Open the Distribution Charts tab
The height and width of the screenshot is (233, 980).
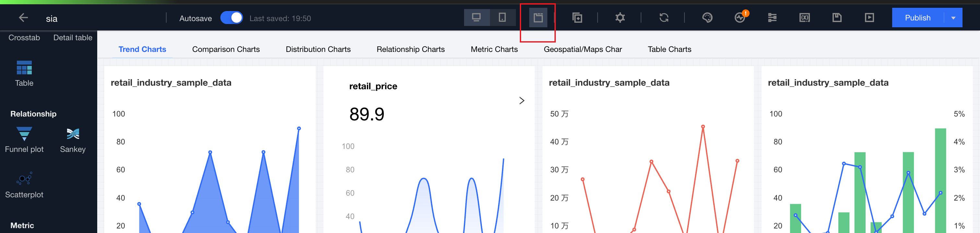[318, 49]
